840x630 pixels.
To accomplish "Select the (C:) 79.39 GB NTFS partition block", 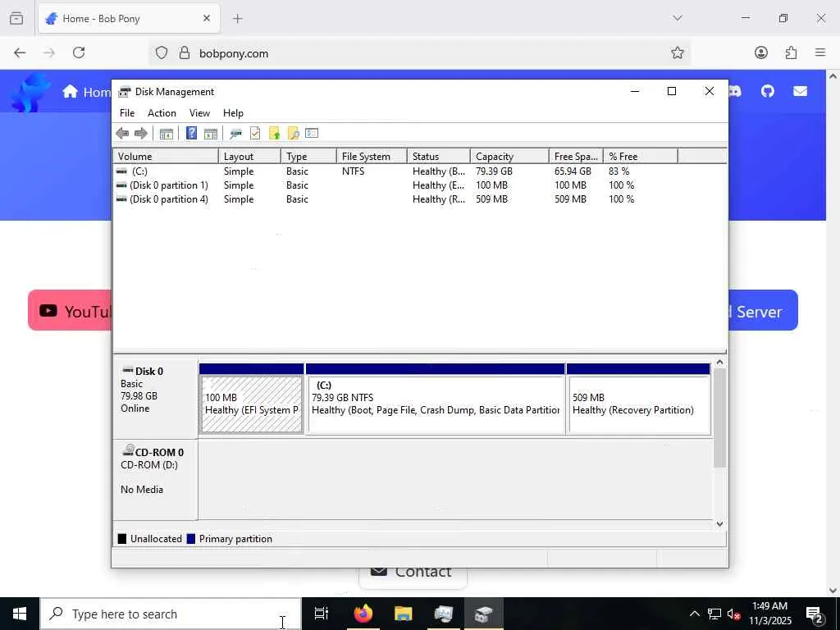I will [435, 399].
